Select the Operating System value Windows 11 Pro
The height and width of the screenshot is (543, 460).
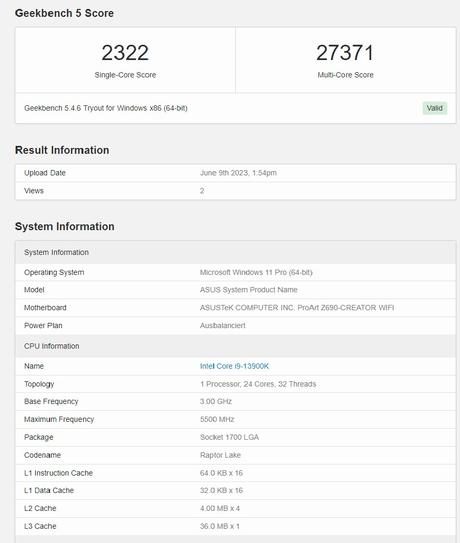coord(256,272)
